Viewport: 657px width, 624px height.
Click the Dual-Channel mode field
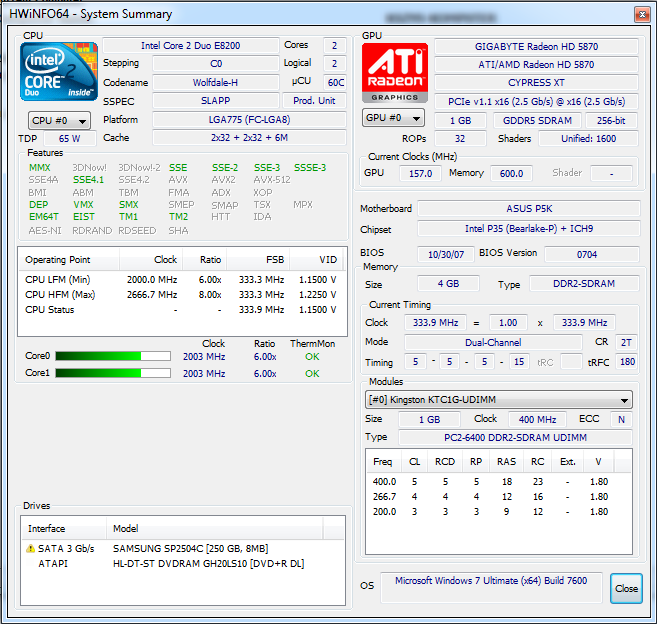[493, 343]
